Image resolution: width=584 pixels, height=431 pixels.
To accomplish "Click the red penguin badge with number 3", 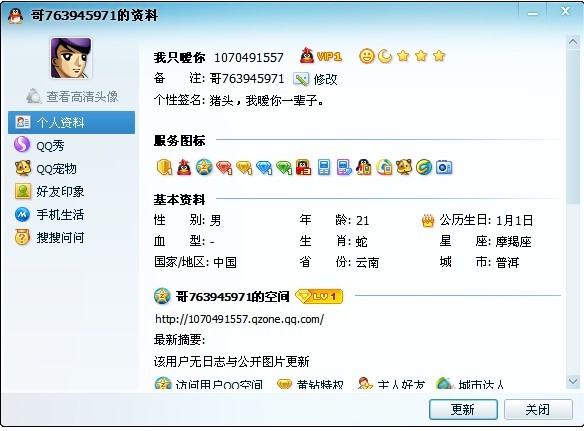I will pyautogui.click(x=304, y=167).
